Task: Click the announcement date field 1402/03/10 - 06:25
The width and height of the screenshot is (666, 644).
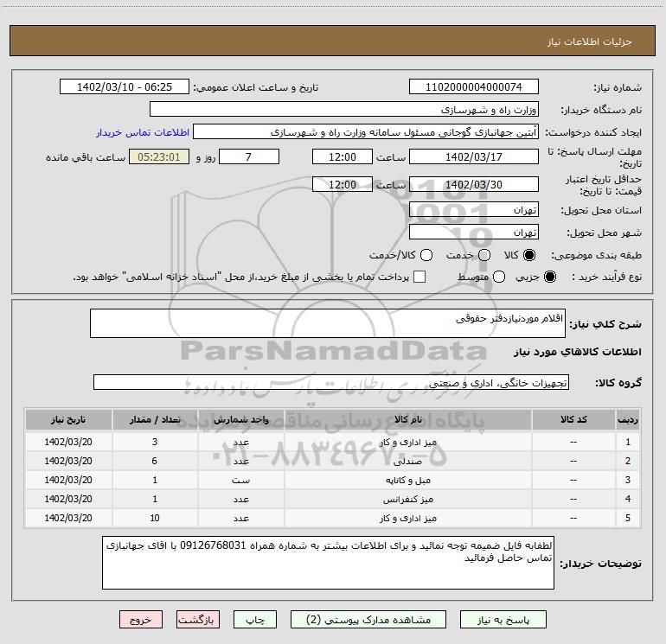Action: pyautogui.click(x=125, y=87)
